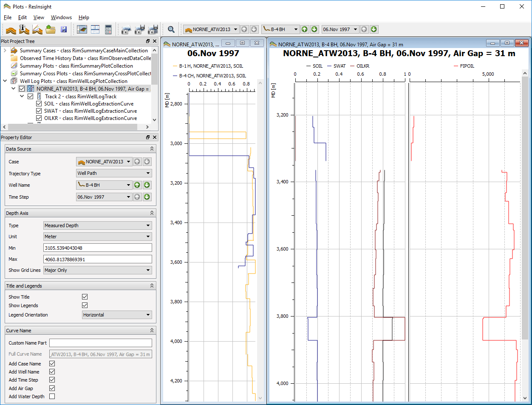Save the project with the floppy disk icon
This screenshot has width=532, height=405.
(64, 29)
